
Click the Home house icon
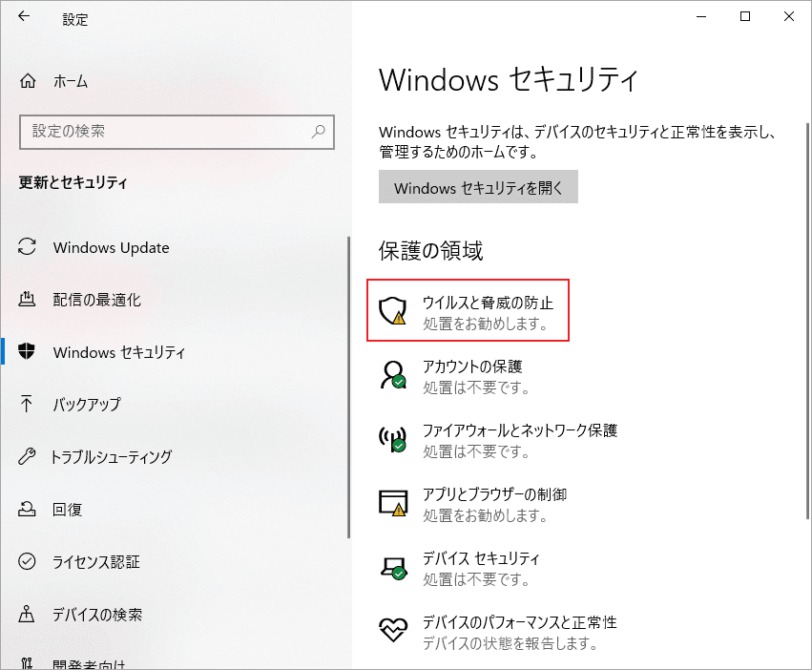[28, 81]
